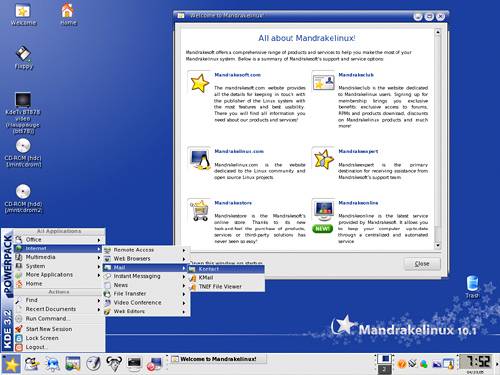Screen dimensions: 500x375
Task: Click the KDE star start menu button
Action: (11, 364)
